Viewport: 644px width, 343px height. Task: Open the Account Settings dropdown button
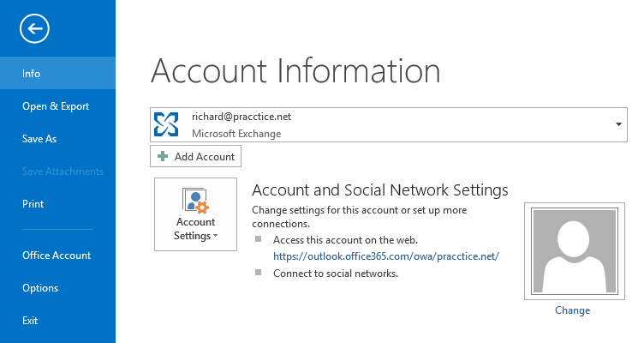[195, 214]
